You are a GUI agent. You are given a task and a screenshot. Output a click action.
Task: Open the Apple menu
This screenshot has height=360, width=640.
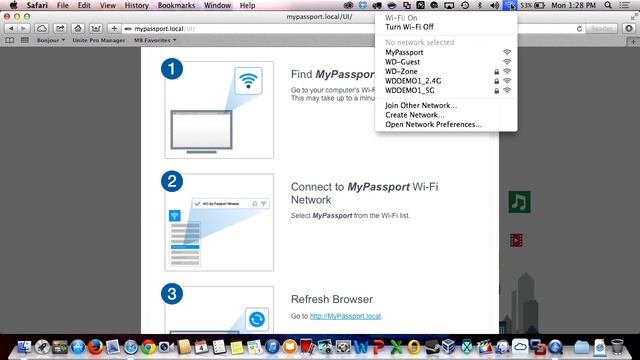click(13, 5)
